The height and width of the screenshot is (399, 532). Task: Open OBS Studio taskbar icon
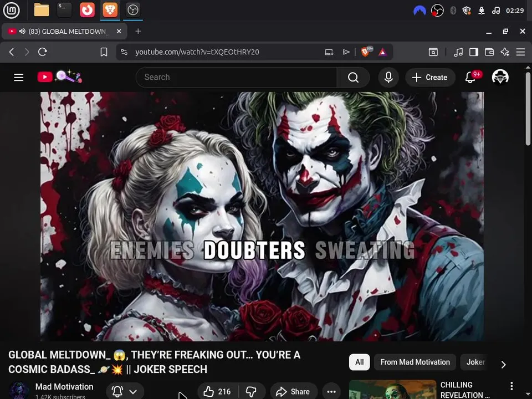pyautogui.click(x=132, y=10)
